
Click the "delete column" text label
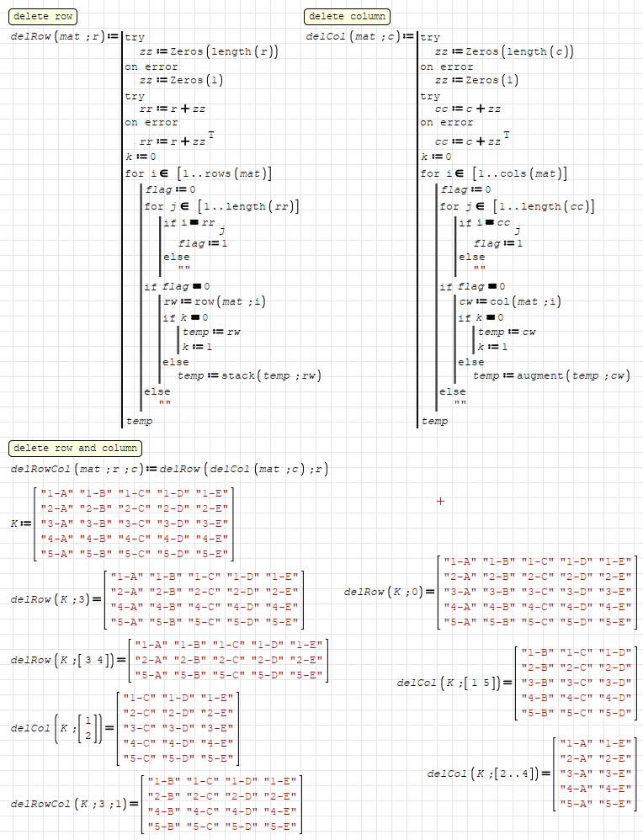(x=347, y=17)
